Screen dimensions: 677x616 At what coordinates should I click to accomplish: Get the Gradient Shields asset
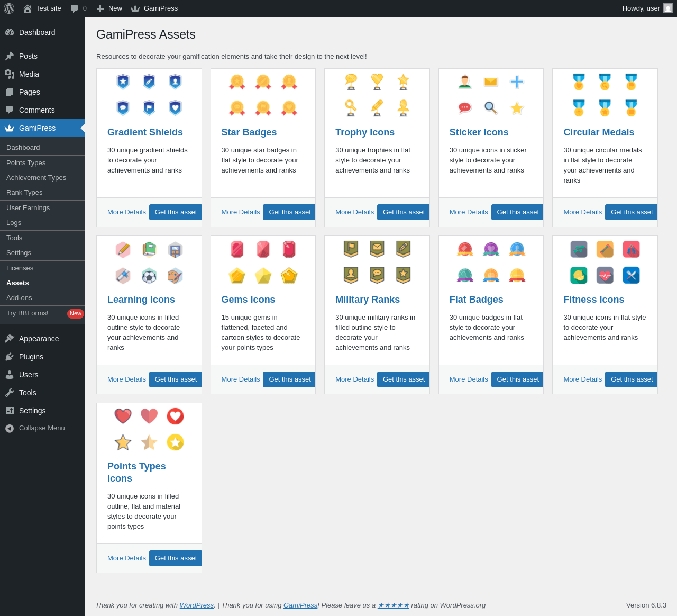tap(176, 212)
